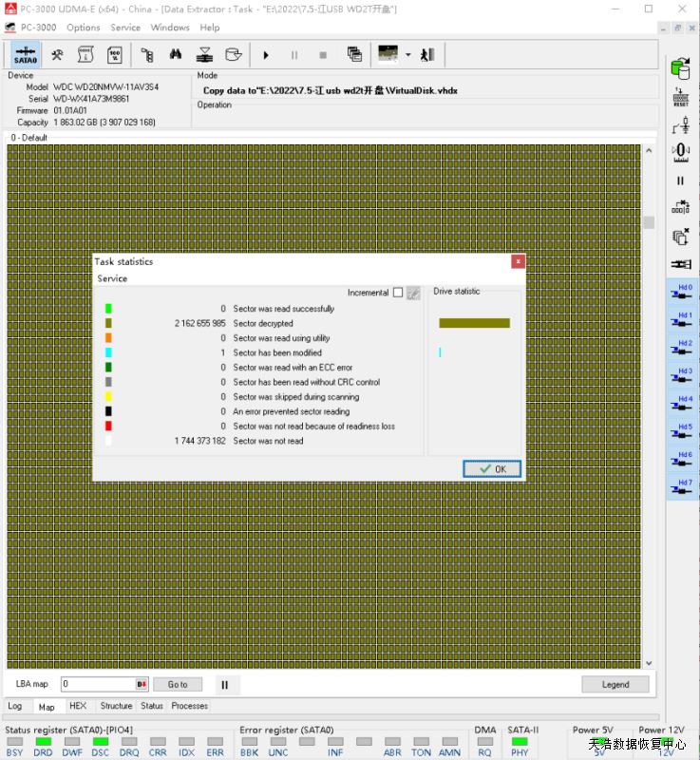Switch to the HEX tab

[78, 706]
